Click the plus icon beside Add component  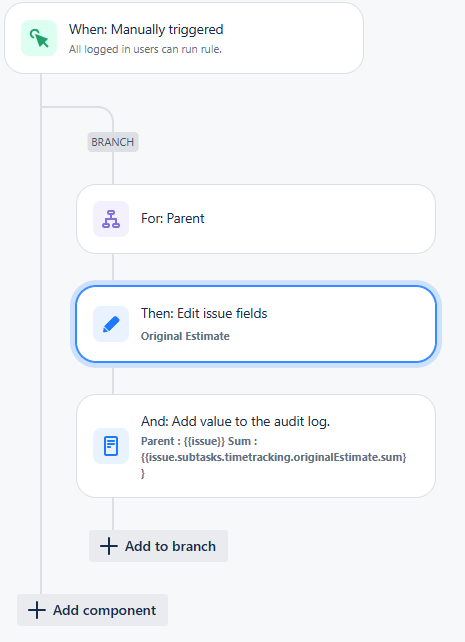pyautogui.click(x=36, y=610)
